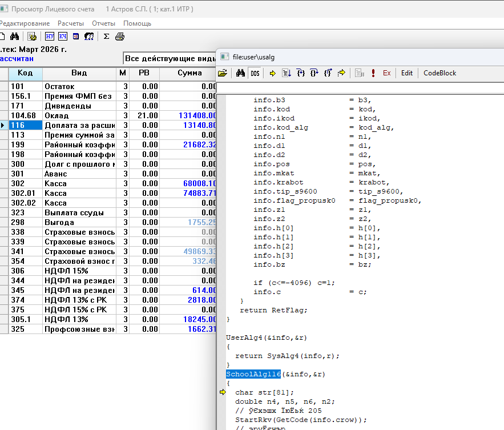Open the Помощь menu
The height and width of the screenshot is (430, 504).
click(x=137, y=23)
